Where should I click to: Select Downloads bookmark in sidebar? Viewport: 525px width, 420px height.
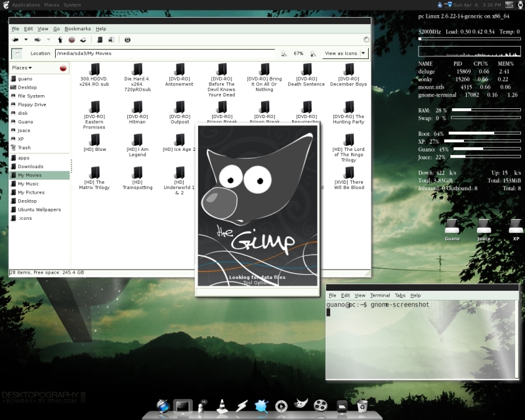click(39, 167)
